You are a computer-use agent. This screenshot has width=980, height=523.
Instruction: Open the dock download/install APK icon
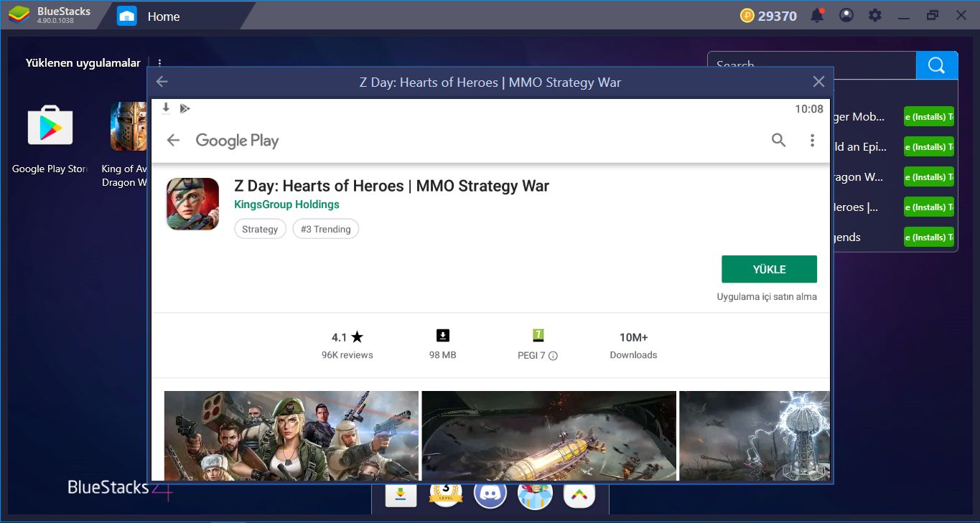coord(401,494)
